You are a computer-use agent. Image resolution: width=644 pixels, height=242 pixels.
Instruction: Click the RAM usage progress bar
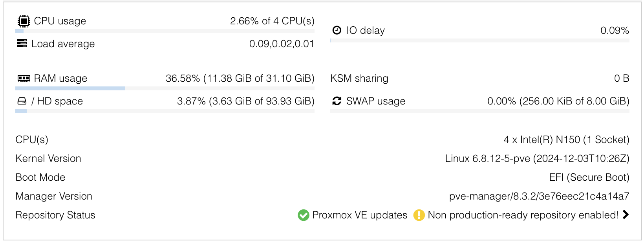pos(165,88)
